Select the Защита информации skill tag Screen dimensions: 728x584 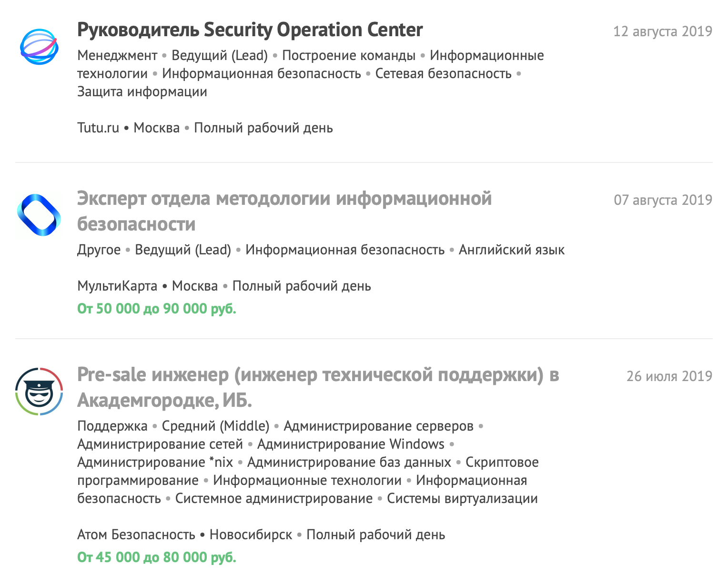click(142, 92)
